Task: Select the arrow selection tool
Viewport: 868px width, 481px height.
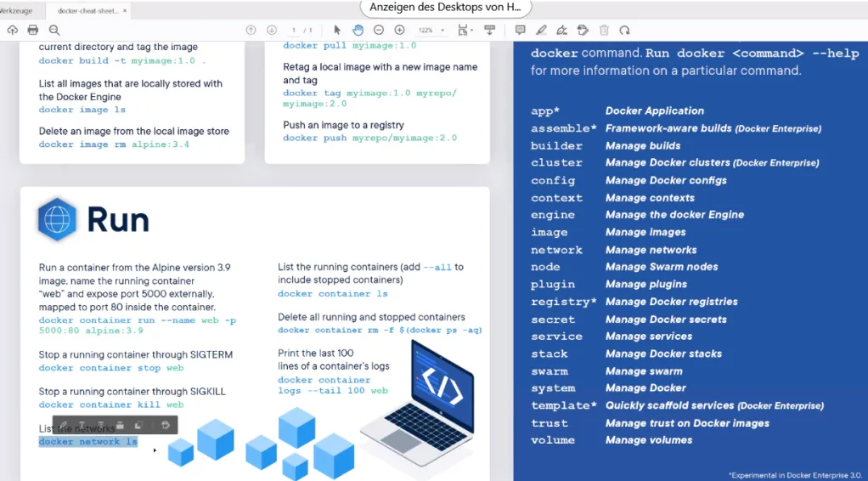Action: point(338,31)
